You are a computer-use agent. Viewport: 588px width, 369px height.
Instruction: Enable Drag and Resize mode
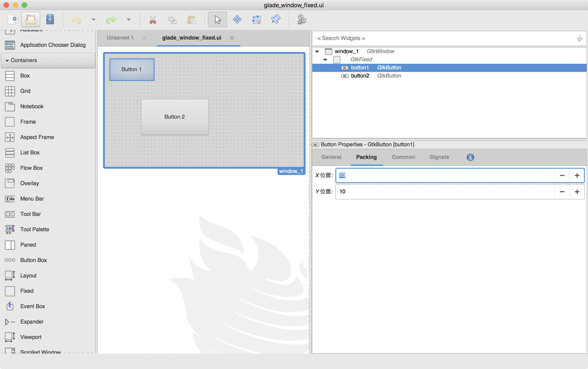tap(237, 19)
